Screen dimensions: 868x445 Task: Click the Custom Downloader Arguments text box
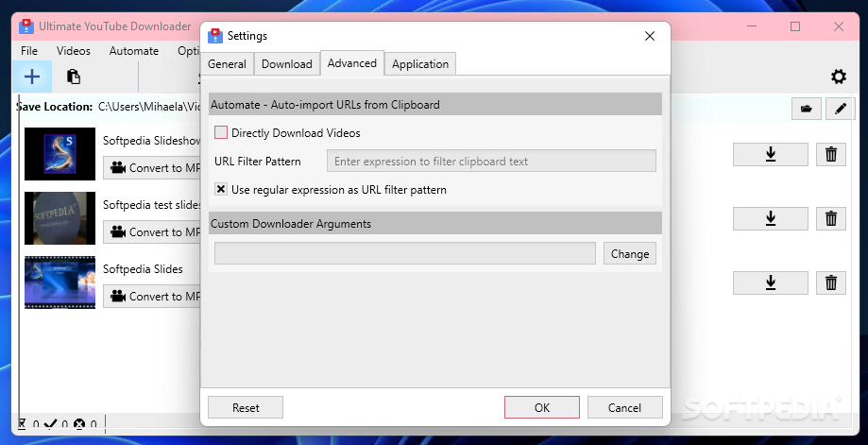(405, 253)
